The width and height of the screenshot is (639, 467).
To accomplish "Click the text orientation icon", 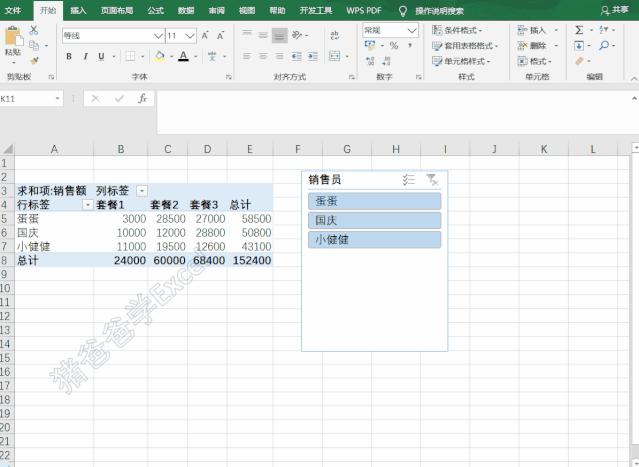I will coord(297,35).
